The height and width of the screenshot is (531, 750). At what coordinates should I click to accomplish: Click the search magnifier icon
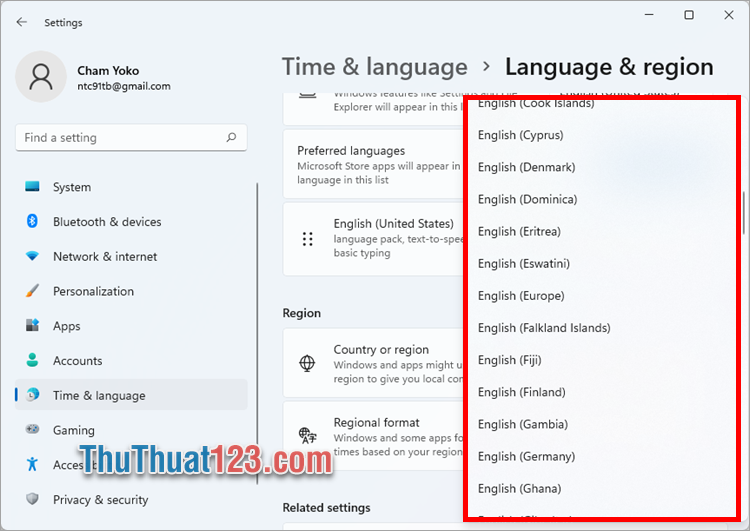(231, 138)
